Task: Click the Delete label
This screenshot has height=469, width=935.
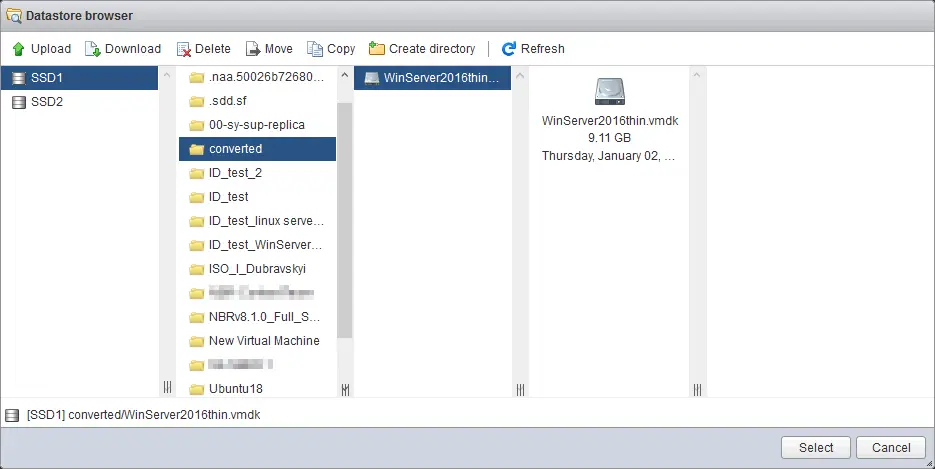Action: click(x=213, y=49)
